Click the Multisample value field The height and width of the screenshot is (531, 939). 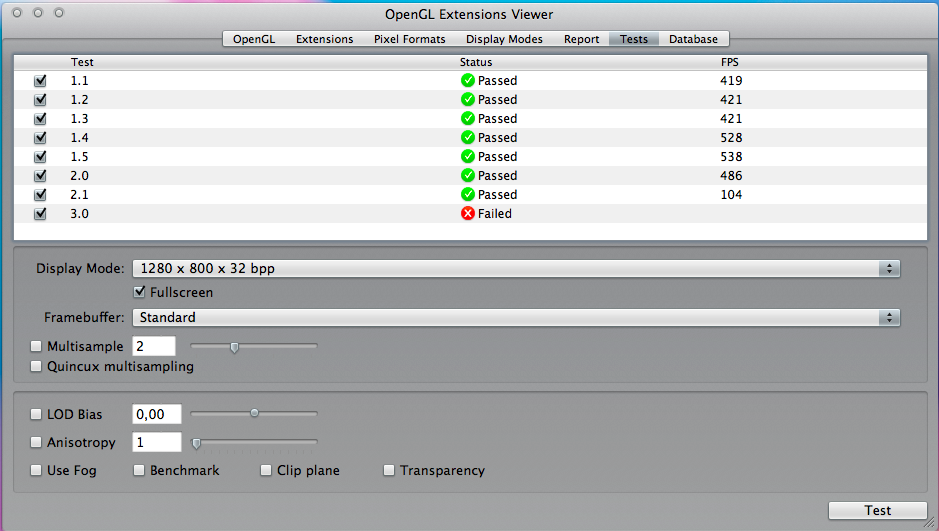click(154, 346)
